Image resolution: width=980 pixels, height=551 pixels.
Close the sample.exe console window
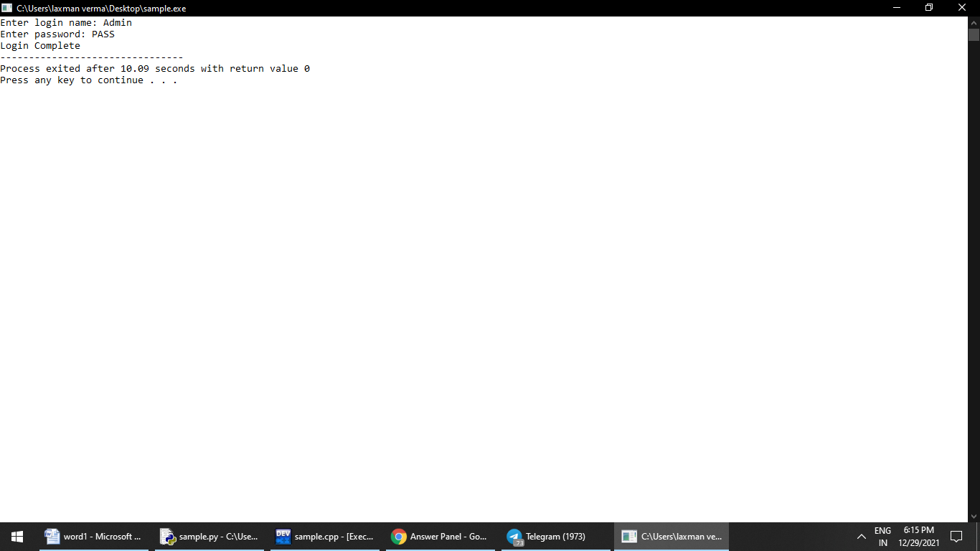pyautogui.click(x=962, y=8)
